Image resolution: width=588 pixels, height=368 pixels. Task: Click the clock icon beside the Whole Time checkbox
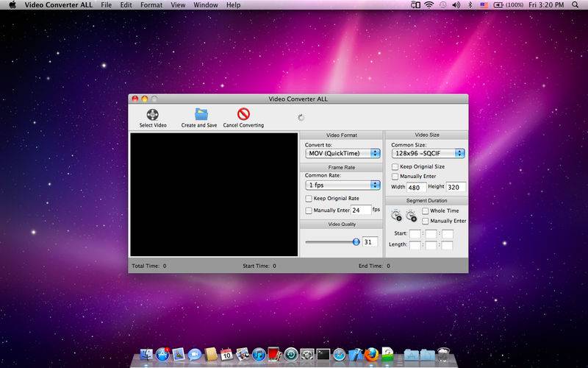click(412, 216)
